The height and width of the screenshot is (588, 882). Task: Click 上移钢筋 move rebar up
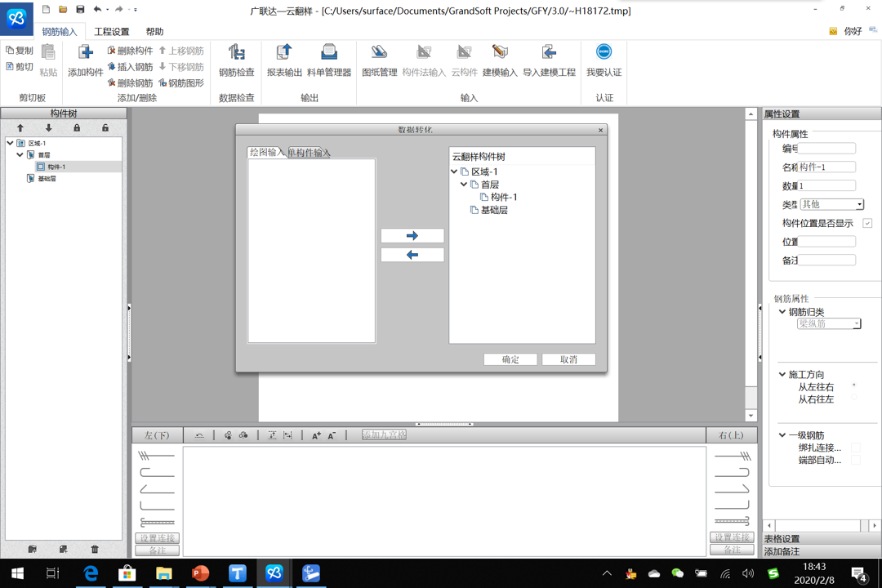coord(181,51)
